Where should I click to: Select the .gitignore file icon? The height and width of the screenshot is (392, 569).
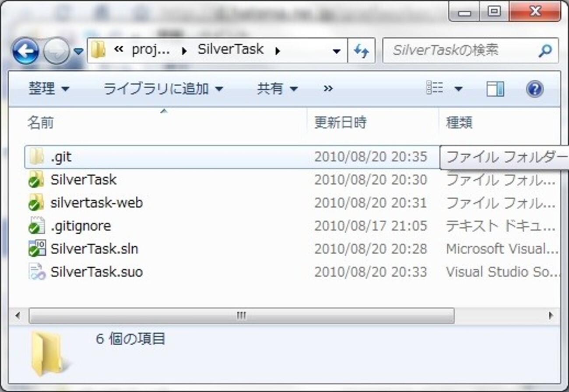(x=36, y=225)
